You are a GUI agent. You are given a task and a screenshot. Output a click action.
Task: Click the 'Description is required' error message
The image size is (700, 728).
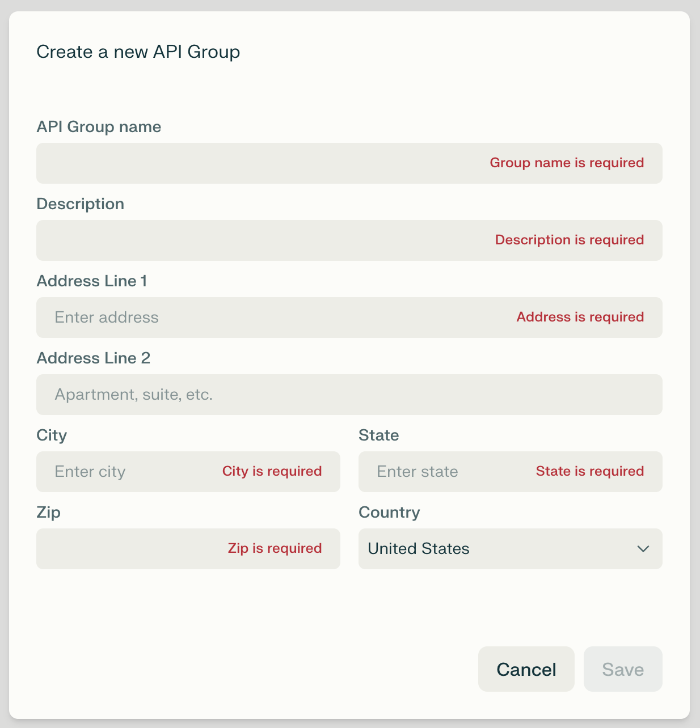pos(569,240)
